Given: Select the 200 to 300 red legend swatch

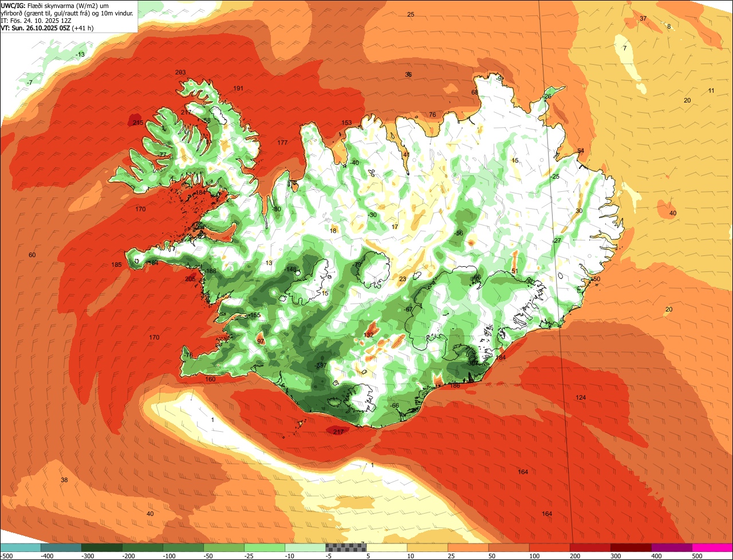Looking at the screenshot, I should pos(590,548).
